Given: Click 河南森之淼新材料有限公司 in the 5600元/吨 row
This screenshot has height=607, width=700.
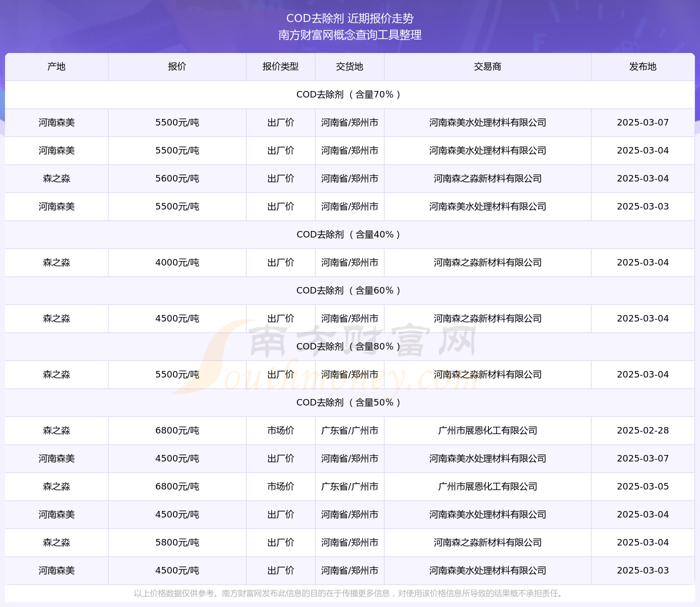Looking at the screenshot, I should 487,178.
